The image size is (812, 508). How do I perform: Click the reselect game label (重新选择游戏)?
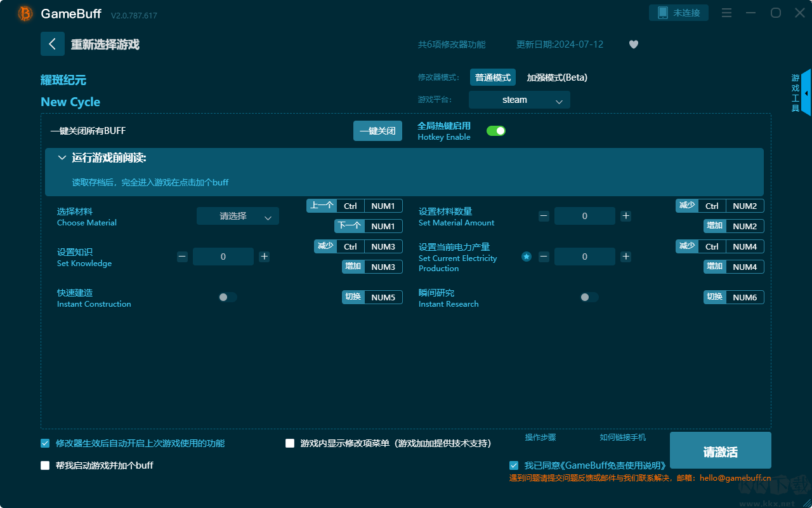tap(105, 44)
